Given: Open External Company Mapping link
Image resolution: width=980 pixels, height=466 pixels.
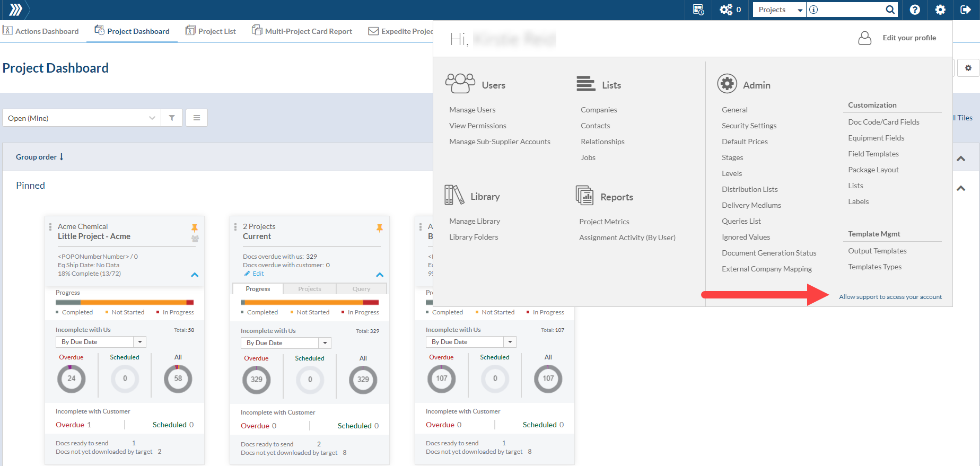Looking at the screenshot, I should 766,269.
